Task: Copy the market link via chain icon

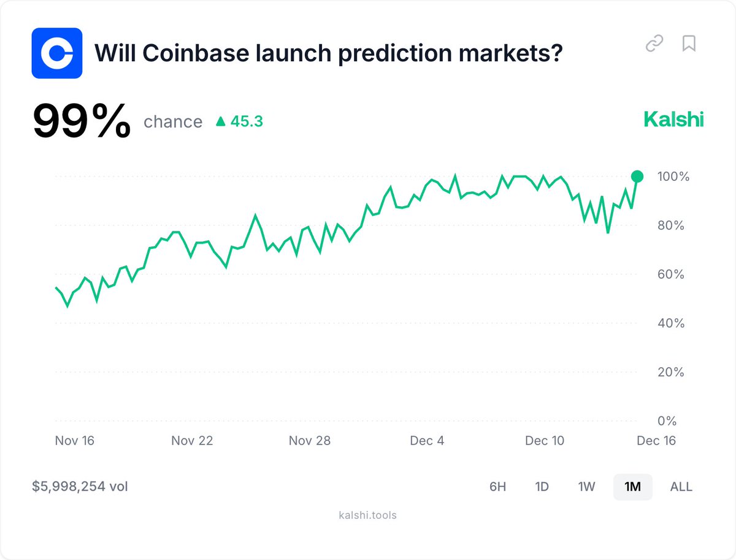Action: (x=654, y=44)
